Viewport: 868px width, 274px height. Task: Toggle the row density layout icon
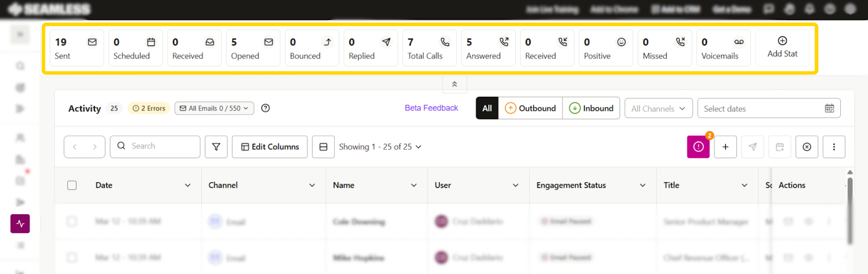323,147
